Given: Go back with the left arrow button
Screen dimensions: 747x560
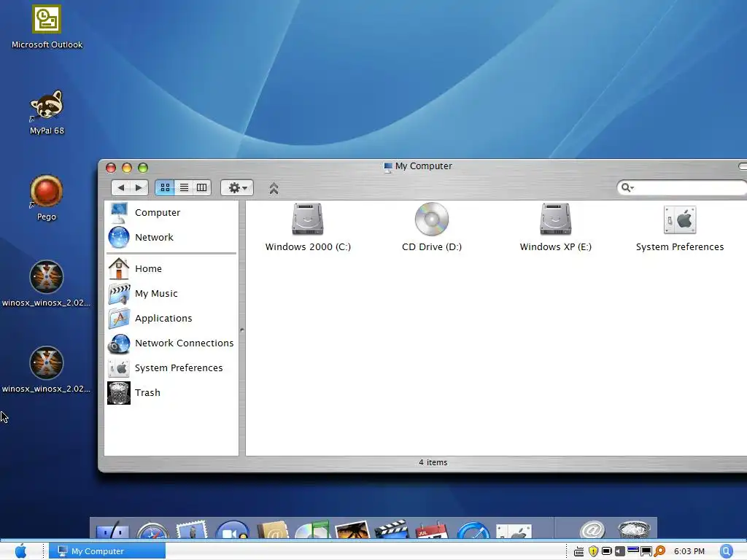Looking at the screenshot, I should [x=121, y=187].
